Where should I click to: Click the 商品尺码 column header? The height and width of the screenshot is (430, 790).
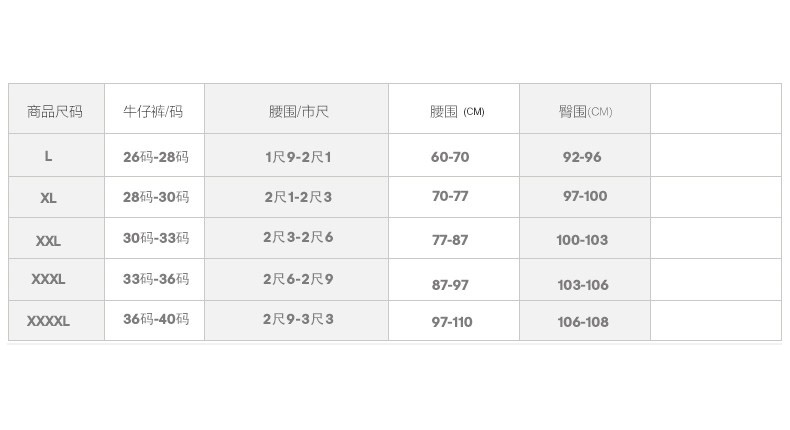click(x=55, y=111)
